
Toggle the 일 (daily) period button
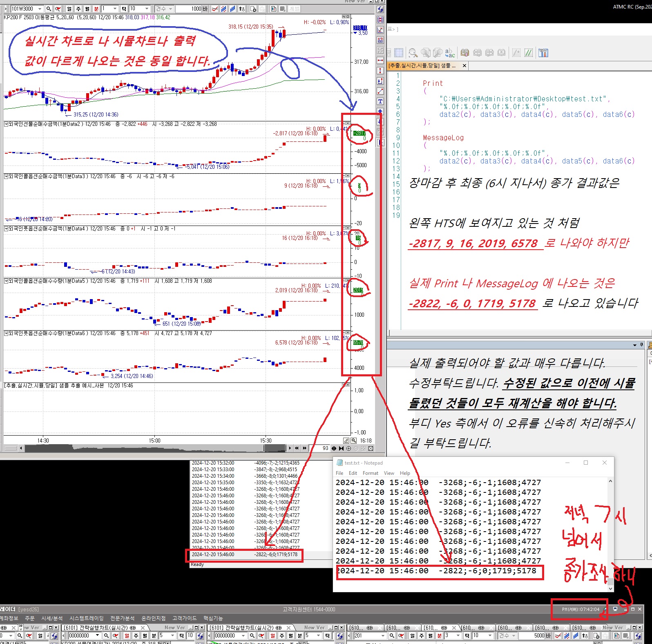pyautogui.click(x=69, y=9)
